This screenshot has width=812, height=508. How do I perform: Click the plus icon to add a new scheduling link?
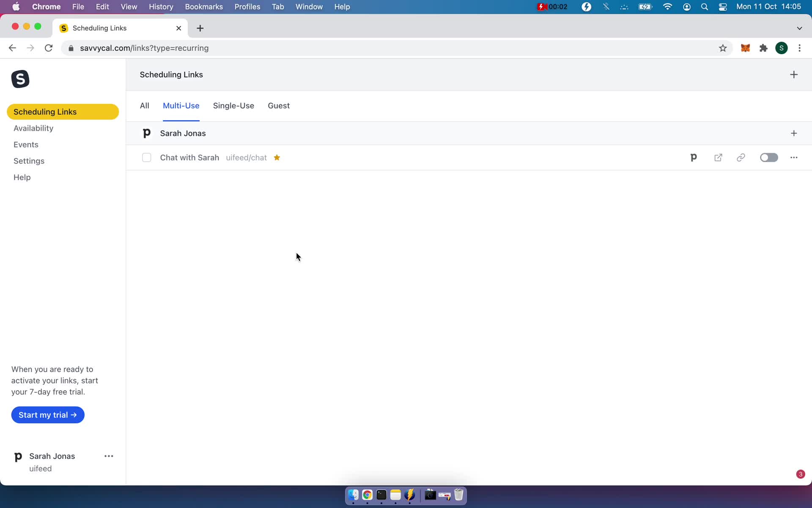click(x=794, y=75)
